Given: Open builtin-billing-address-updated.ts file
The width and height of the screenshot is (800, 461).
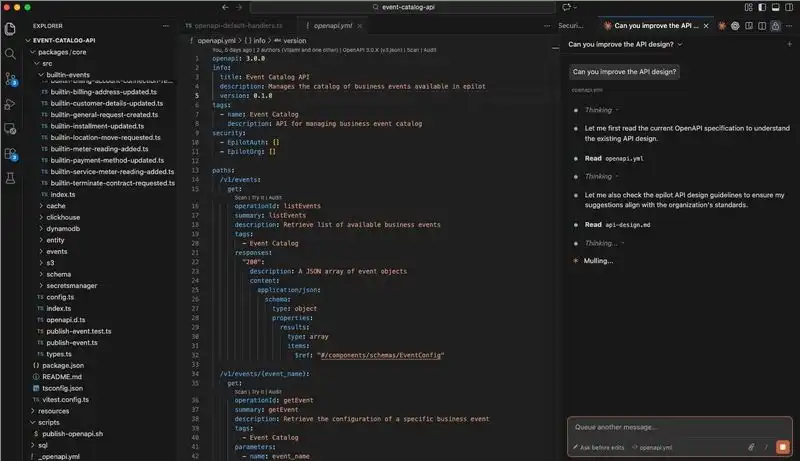Looking at the screenshot, I should (x=104, y=92).
